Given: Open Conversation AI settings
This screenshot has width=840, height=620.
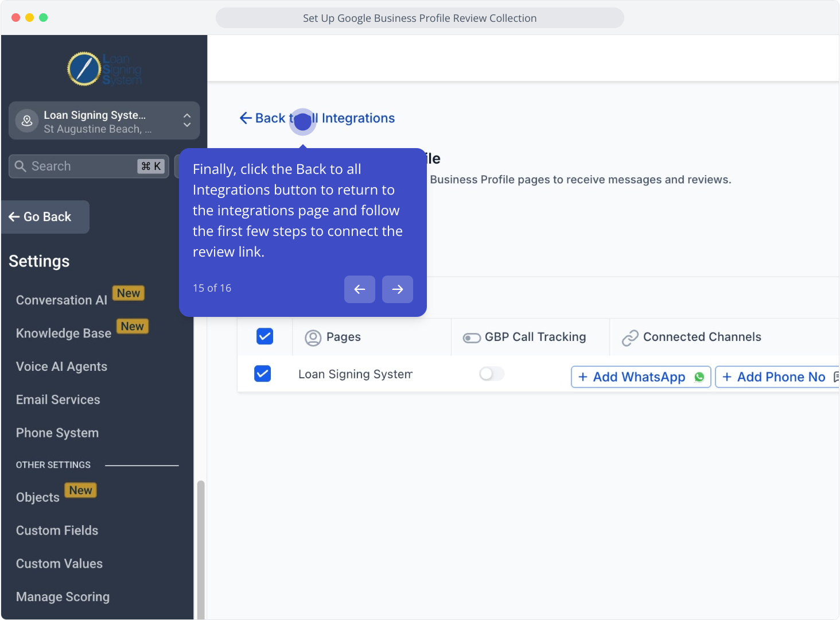Looking at the screenshot, I should tap(62, 300).
